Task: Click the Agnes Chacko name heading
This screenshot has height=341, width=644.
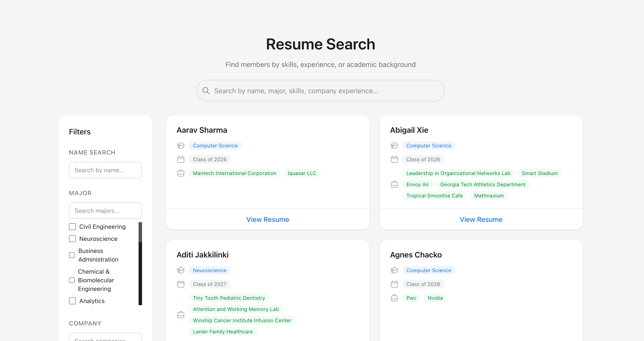Action: (x=416, y=255)
